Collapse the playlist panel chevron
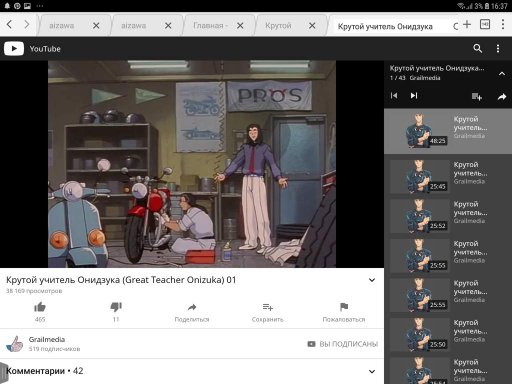The width and height of the screenshot is (512, 384). (502, 74)
